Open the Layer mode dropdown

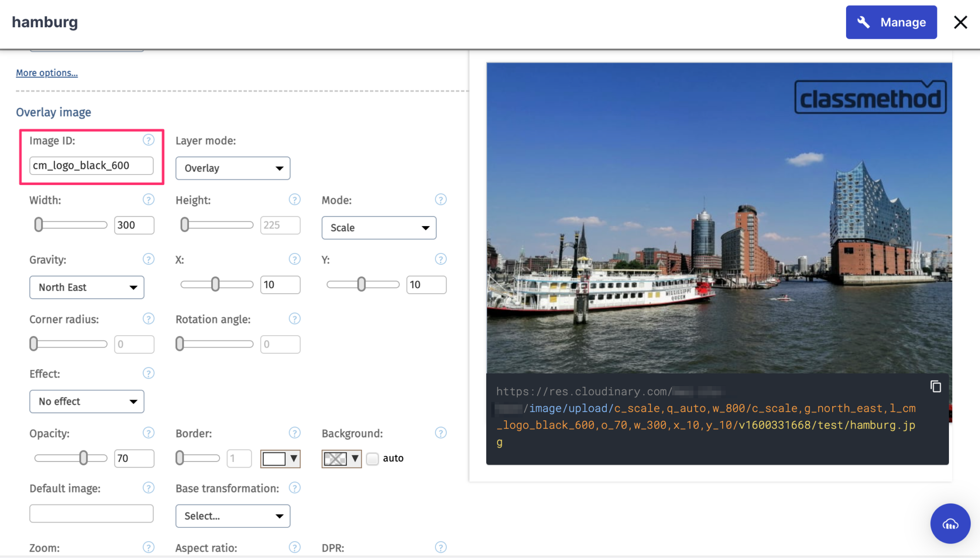click(x=233, y=168)
